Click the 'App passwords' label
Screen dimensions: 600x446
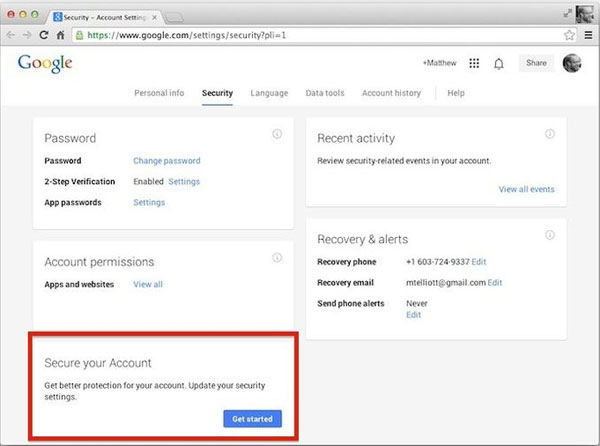(x=73, y=202)
